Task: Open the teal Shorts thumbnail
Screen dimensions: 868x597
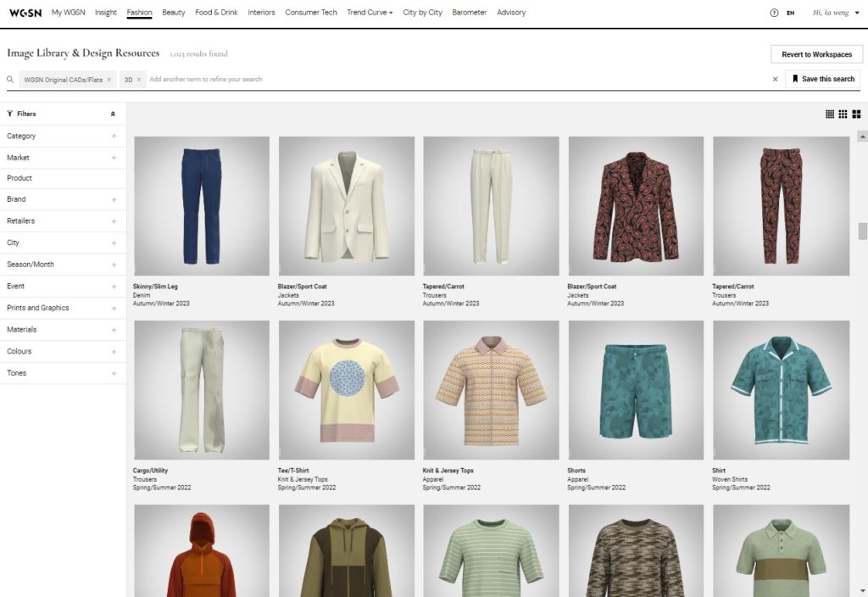Action: click(636, 390)
